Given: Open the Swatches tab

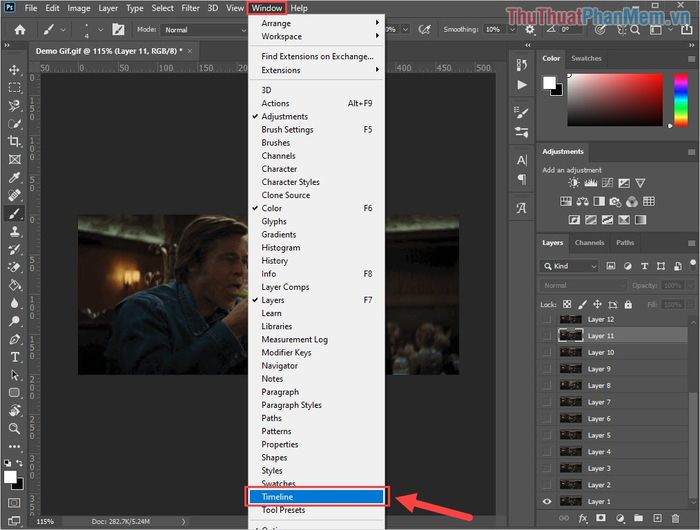Looking at the screenshot, I should [586, 58].
